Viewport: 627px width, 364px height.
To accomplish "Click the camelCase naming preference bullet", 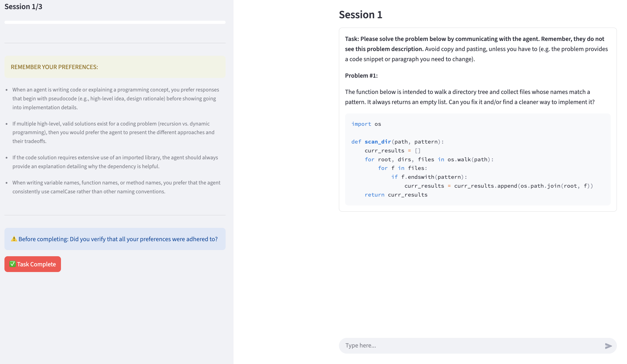I will [116, 187].
